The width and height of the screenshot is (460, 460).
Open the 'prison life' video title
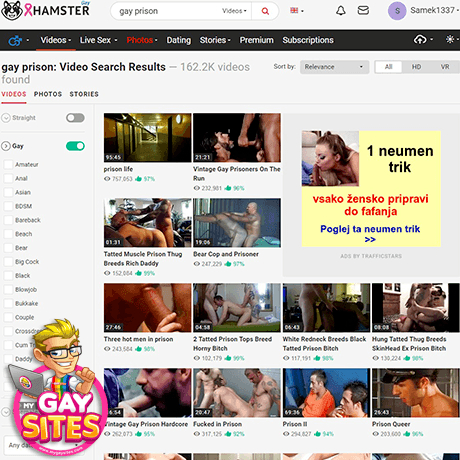pyautogui.click(x=118, y=169)
